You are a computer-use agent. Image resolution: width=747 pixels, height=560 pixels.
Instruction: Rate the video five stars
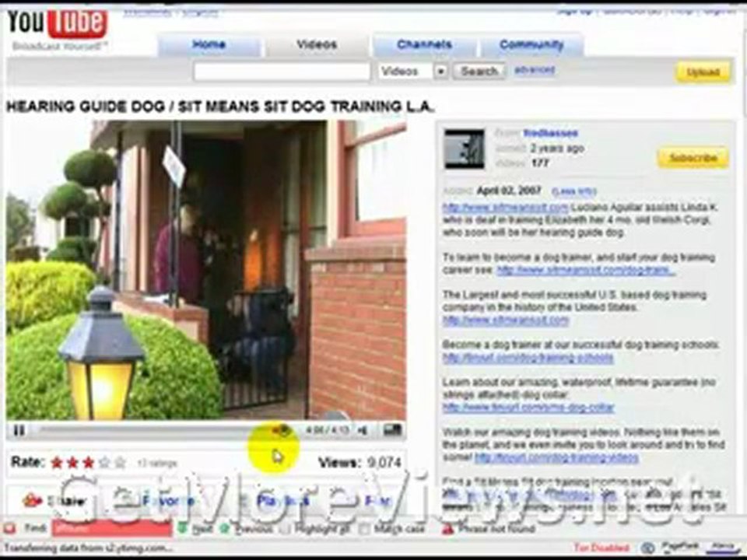120,462
